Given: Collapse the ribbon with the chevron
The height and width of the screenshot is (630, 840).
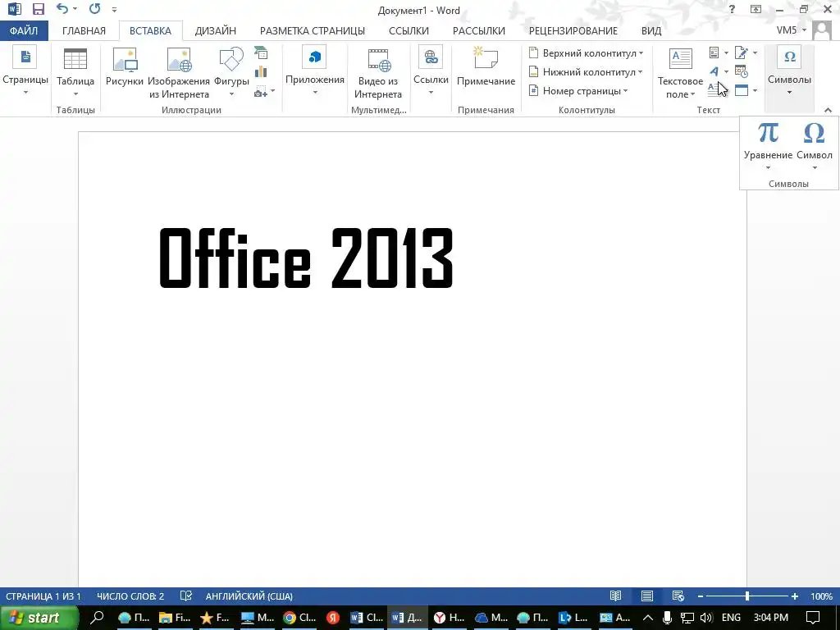Looking at the screenshot, I should tap(829, 111).
